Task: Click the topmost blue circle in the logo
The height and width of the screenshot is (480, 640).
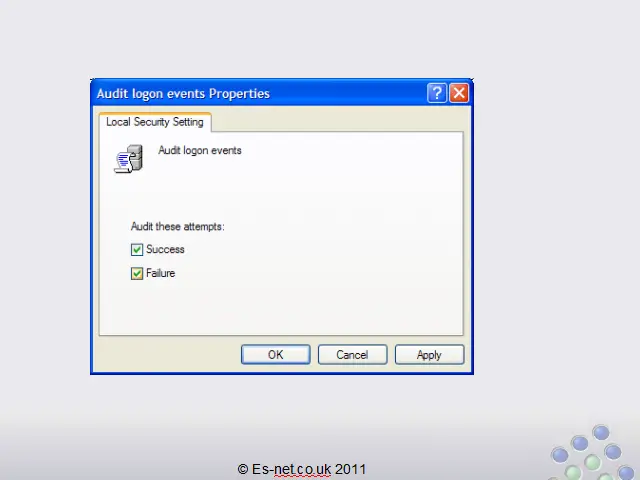Action: (x=601, y=433)
